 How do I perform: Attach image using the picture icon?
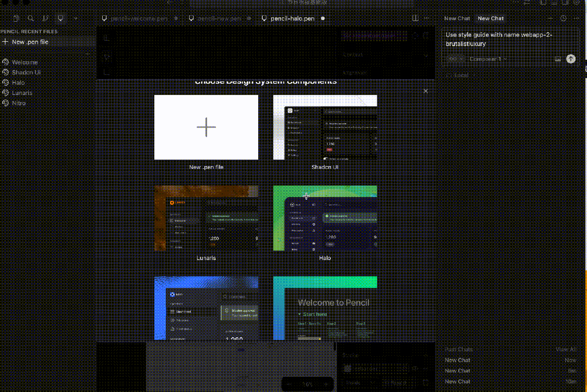(x=558, y=59)
